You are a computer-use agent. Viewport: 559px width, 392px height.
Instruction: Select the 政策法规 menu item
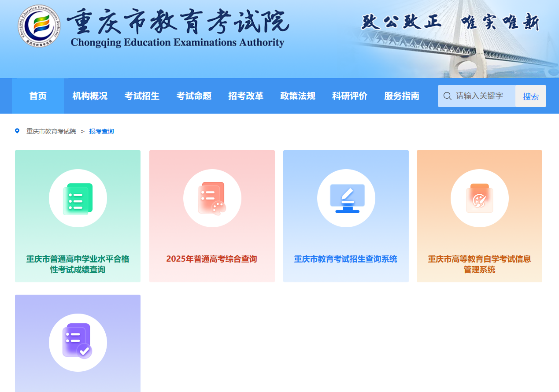[298, 96]
